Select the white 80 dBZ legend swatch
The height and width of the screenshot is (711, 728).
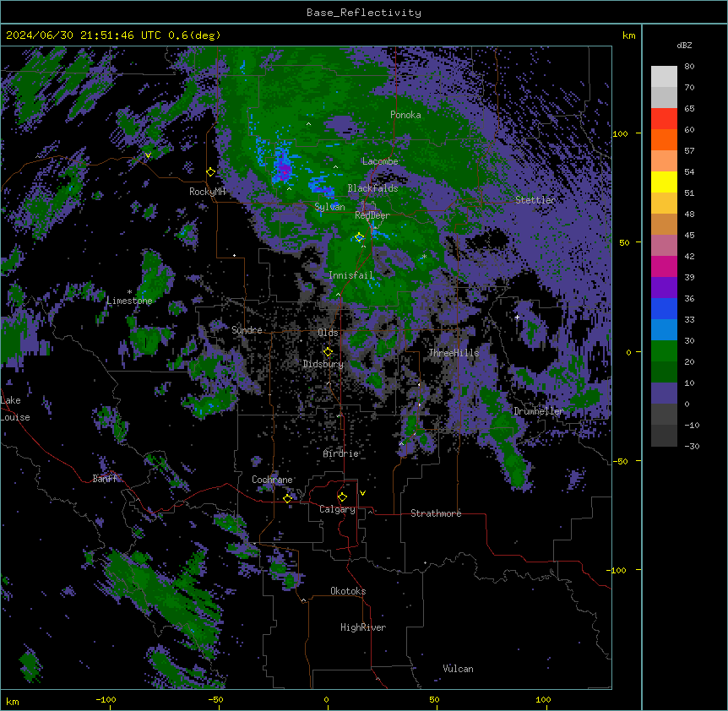point(664,77)
